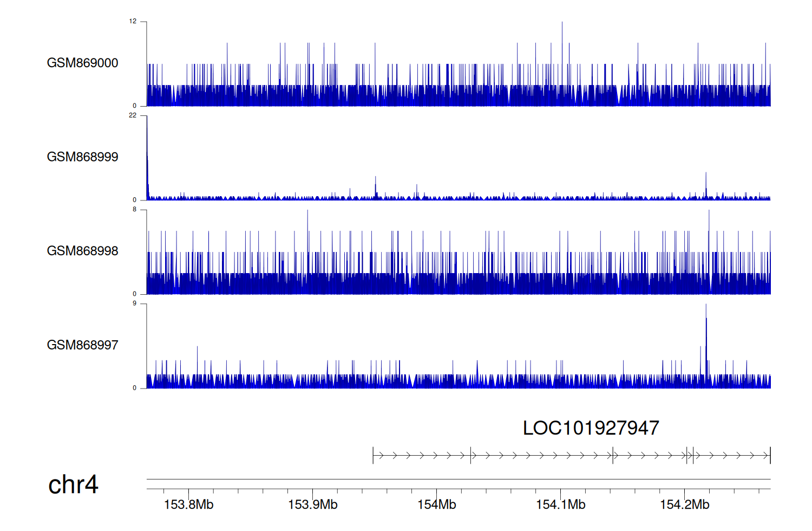
Task: Click the 154.1Mb axis tick label
Action: (560, 504)
